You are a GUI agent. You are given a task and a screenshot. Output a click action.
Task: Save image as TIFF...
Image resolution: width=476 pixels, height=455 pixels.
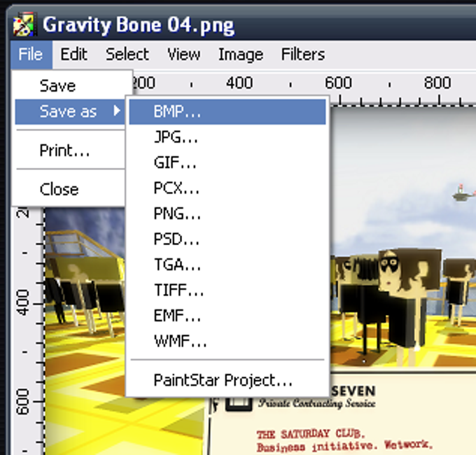[227, 290]
